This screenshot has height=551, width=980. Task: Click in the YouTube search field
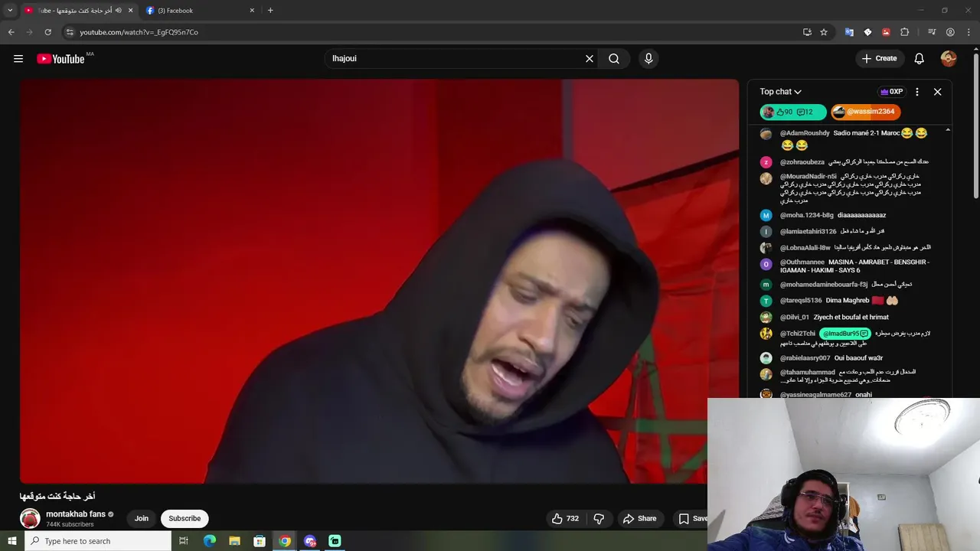pos(456,58)
